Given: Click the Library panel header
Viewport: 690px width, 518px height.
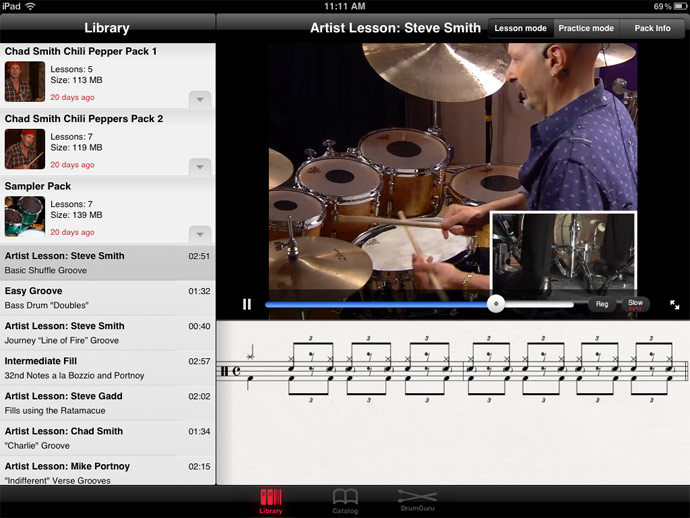Looking at the screenshot, I should [107, 28].
